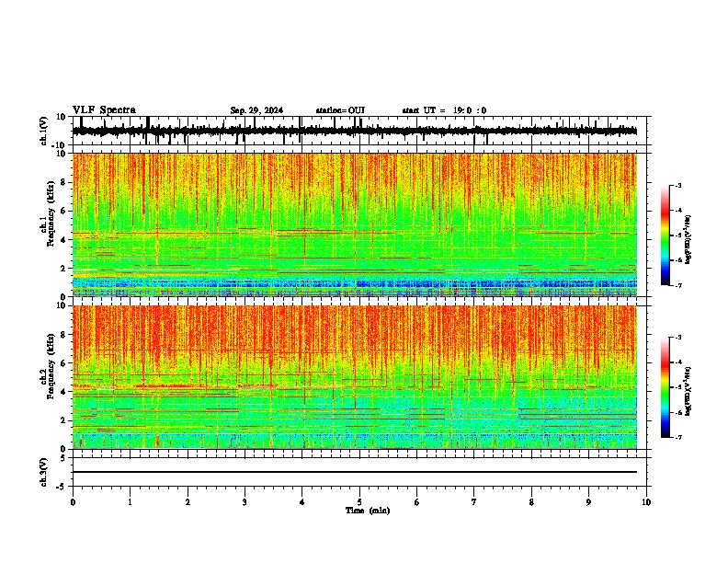The width and height of the screenshot is (728, 563).
Task: Click the "-7" bottom value of ch.2 colorbar
Action: coord(678,438)
